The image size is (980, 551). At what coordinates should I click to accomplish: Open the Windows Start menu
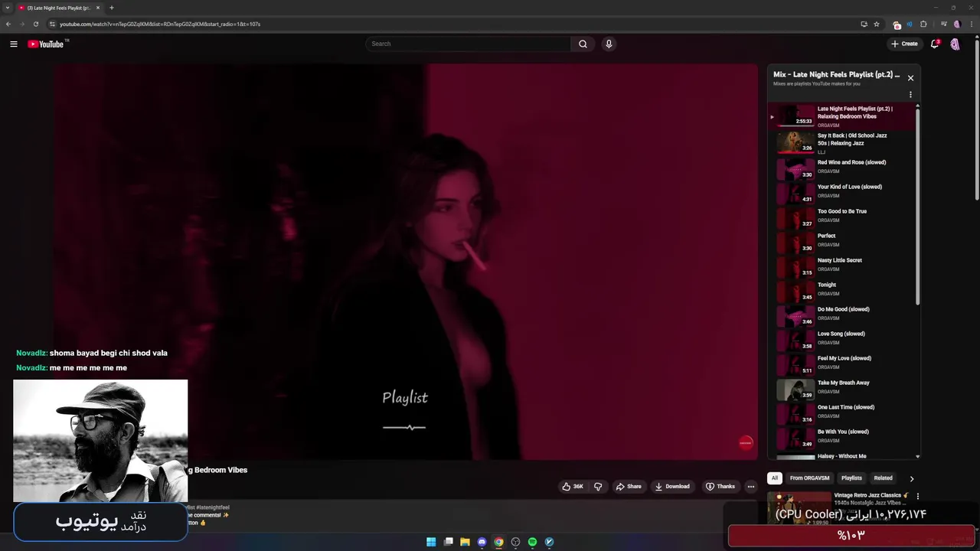coord(431,542)
